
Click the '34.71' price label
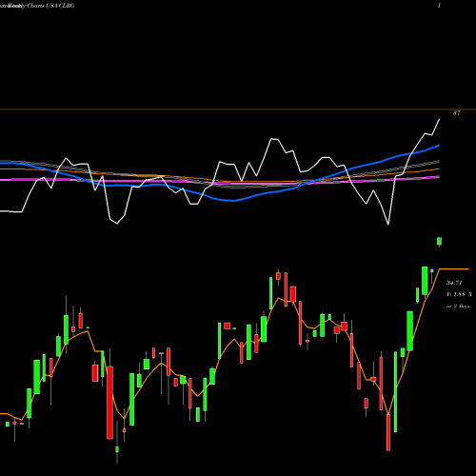coord(454,283)
